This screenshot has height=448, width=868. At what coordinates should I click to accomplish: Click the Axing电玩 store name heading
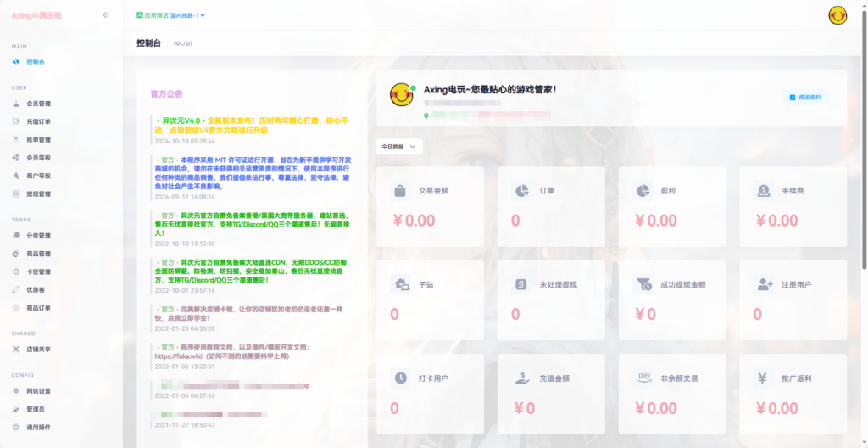point(490,89)
